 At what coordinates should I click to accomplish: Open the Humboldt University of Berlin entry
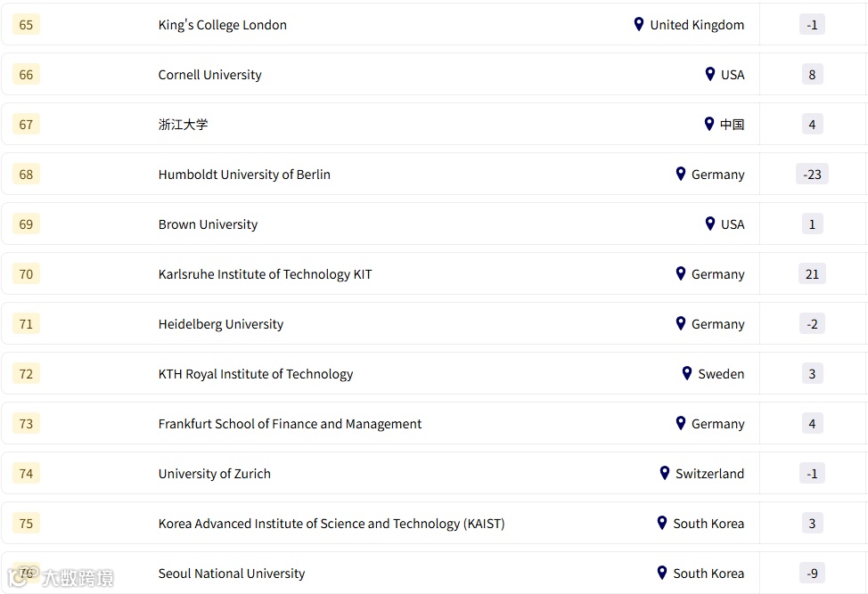tap(243, 175)
